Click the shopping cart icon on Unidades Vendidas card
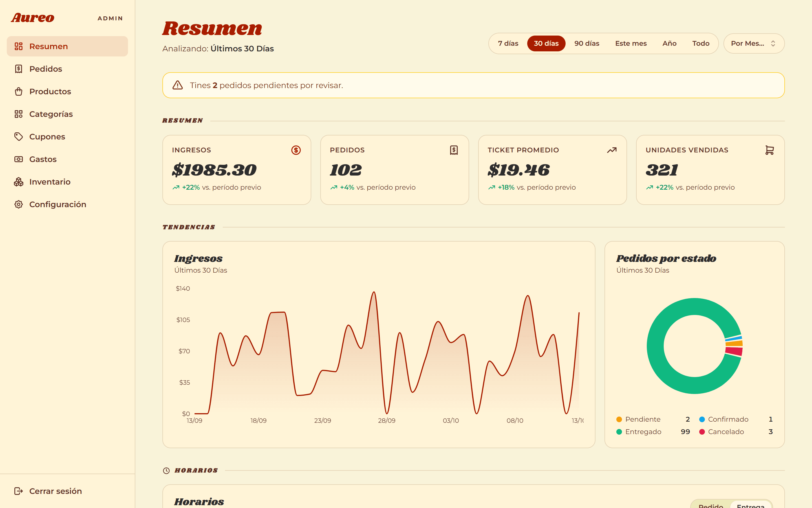 (769, 150)
